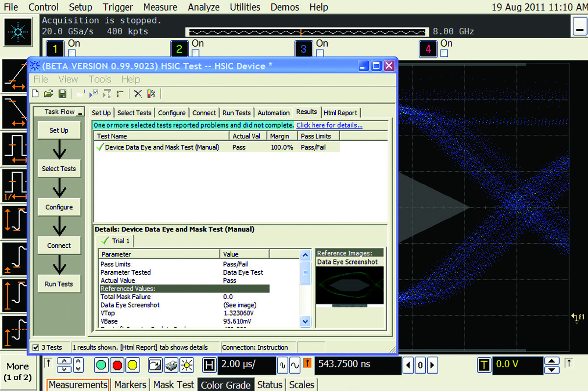The image size is (588, 391).
Task: Click the delete results X icon
Action: (x=138, y=94)
